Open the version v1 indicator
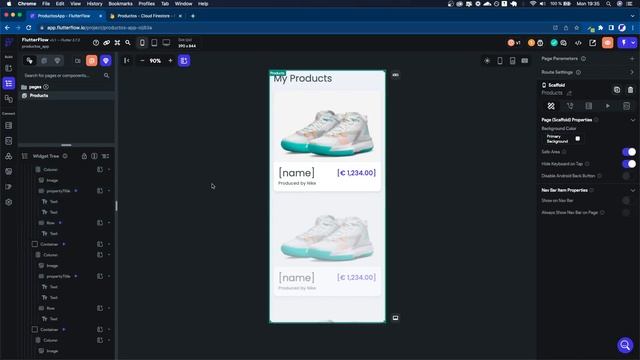This screenshot has width=640, height=360. [x=514, y=43]
